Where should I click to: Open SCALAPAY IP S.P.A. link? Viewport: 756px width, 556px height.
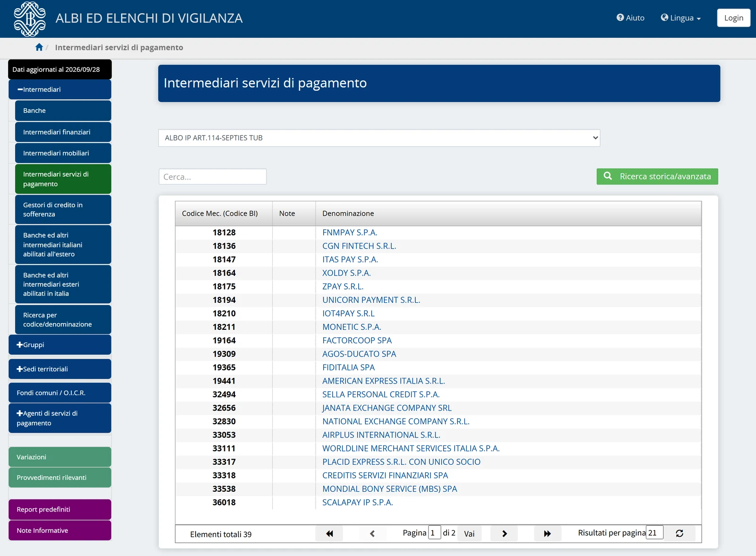click(358, 503)
